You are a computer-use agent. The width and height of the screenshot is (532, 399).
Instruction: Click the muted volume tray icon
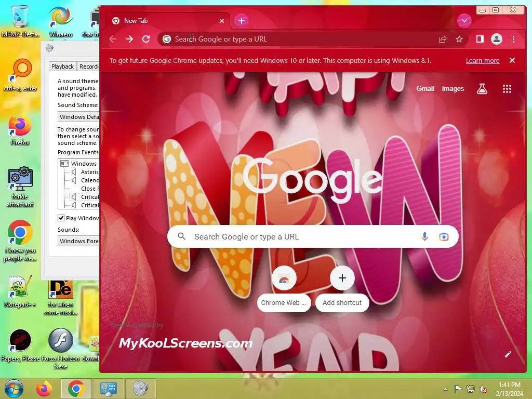483,389
